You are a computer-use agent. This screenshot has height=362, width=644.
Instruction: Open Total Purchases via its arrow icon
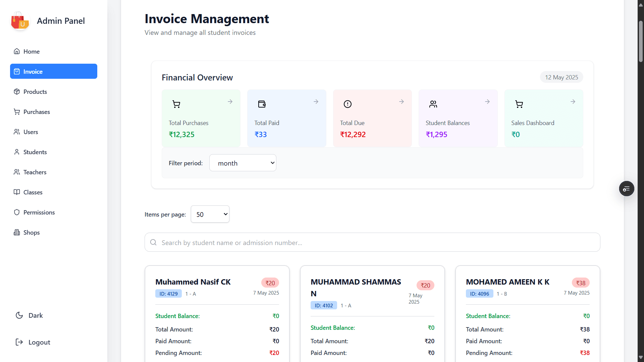click(x=230, y=102)
